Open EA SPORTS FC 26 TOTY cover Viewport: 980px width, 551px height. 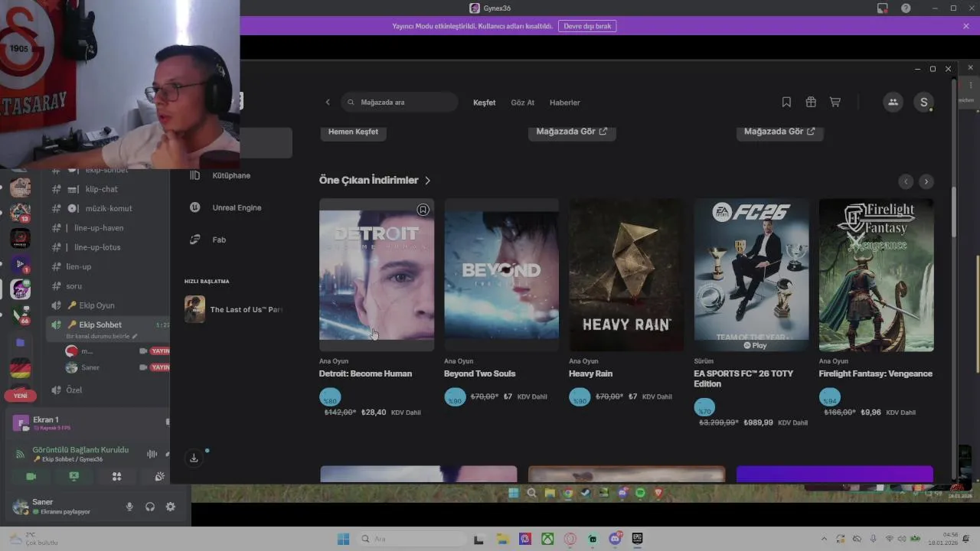click(751, 275)
